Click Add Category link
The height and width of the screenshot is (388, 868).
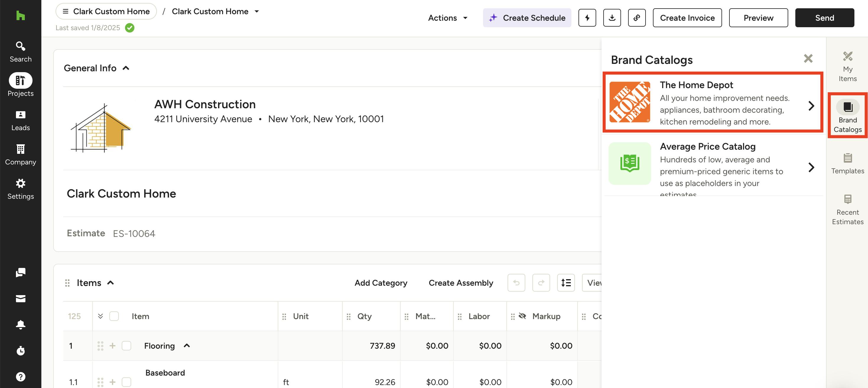[381, 283]
